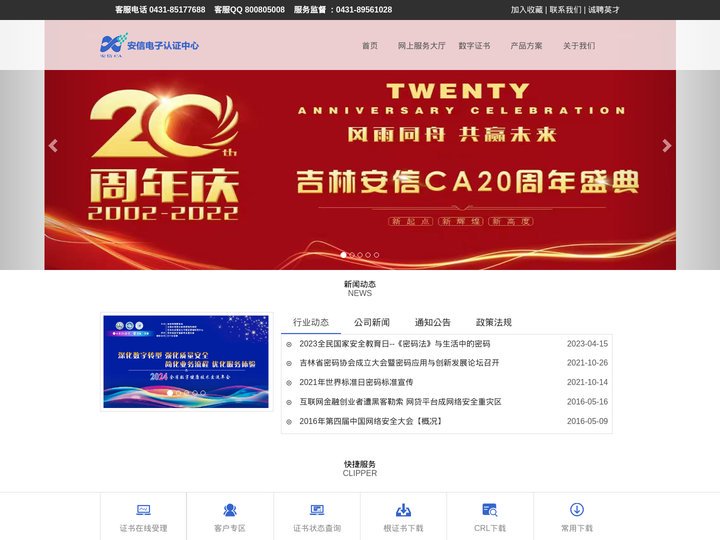Open 产品方案 navigation menu
This screenshot has height=540, width=720.
coord(526,45)
